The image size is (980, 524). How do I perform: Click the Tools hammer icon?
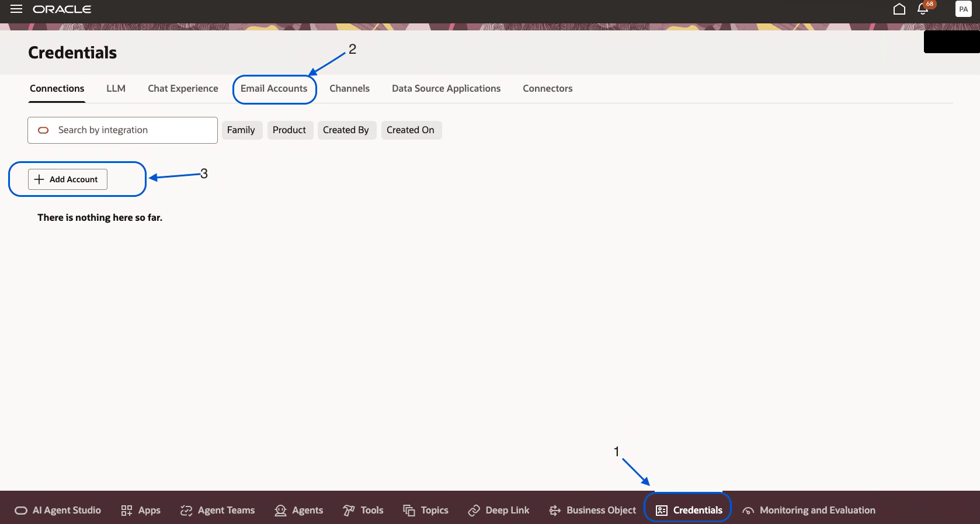click(349, 511)
